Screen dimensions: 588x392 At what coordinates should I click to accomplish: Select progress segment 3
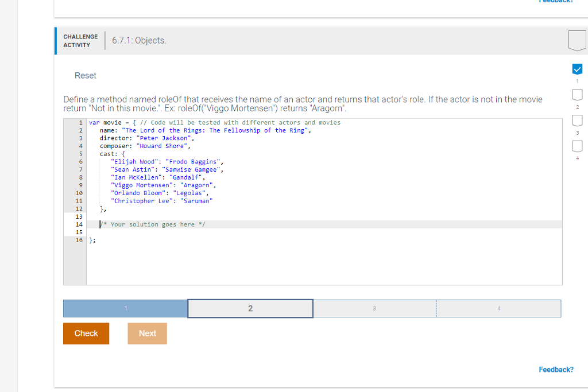(374, 308)
